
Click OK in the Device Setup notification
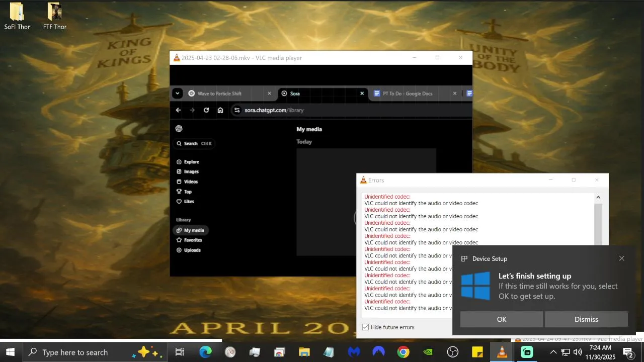coord(502,319)
